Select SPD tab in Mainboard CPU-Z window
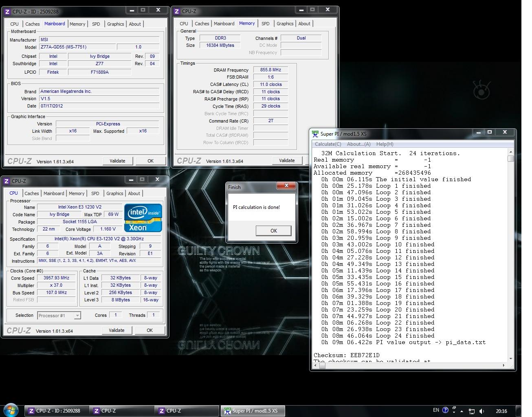The height and width of the screenshot is (417, 532). click(96, 24)
